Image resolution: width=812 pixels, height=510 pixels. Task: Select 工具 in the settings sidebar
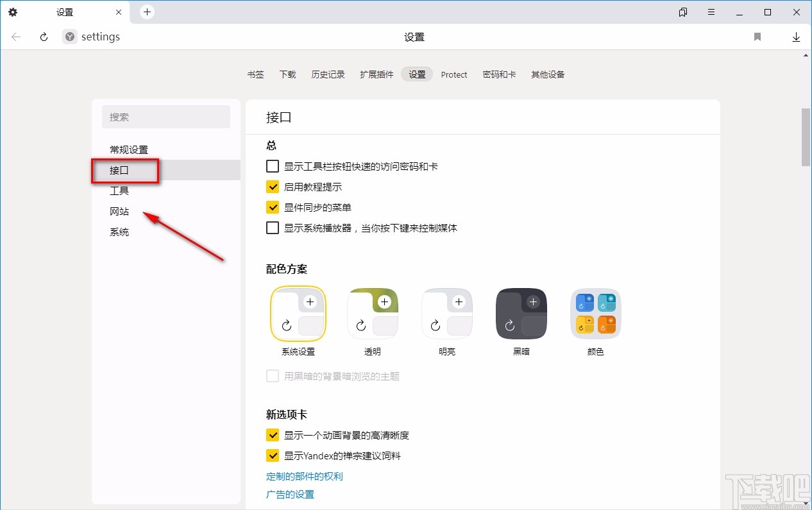pos(119,191)
